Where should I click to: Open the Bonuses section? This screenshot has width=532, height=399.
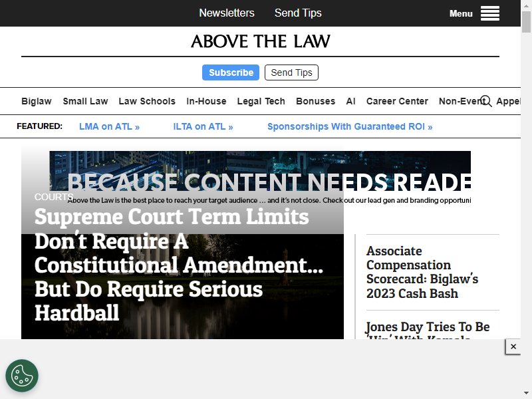(315, 101)
